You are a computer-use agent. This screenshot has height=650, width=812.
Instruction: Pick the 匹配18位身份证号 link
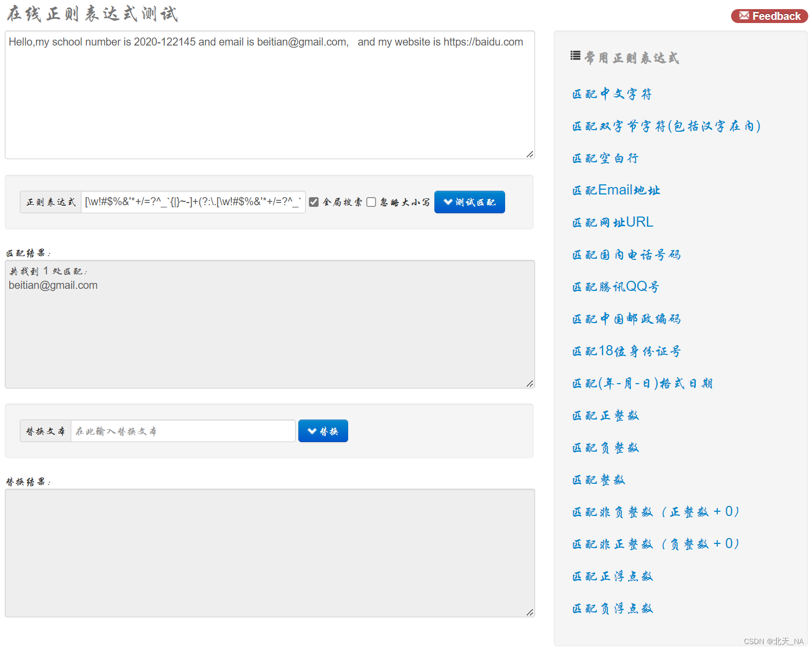tap(626, 351)
